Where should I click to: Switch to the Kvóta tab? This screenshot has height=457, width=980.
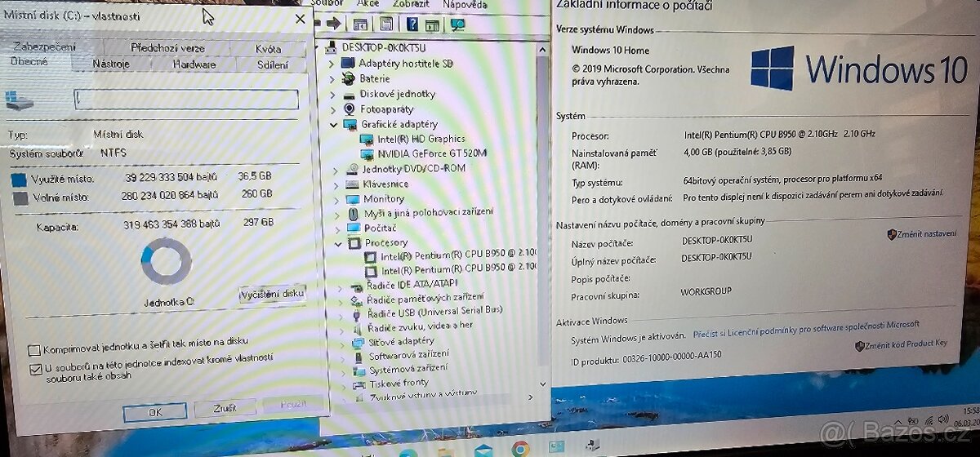(268, 49)
